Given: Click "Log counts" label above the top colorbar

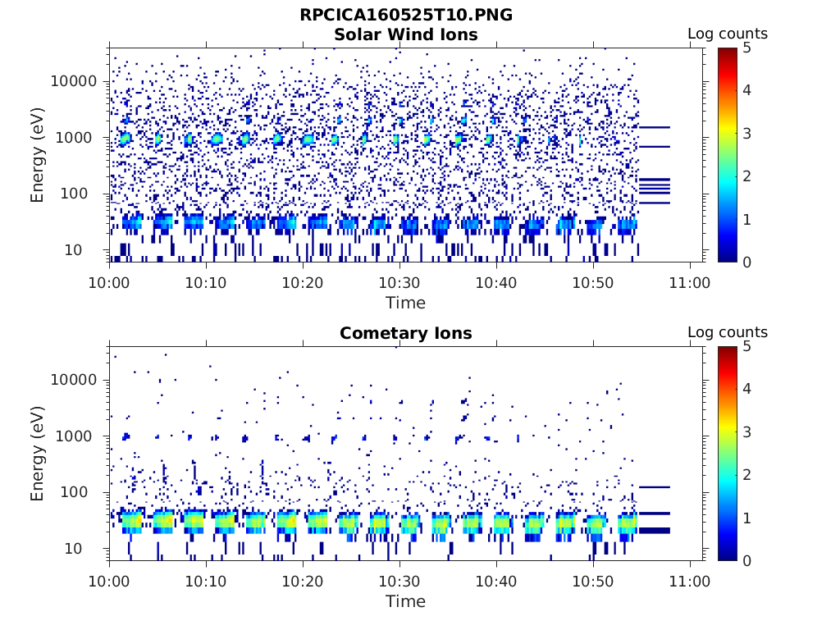Looking at the screenshot, I should (x=727, y=34).
